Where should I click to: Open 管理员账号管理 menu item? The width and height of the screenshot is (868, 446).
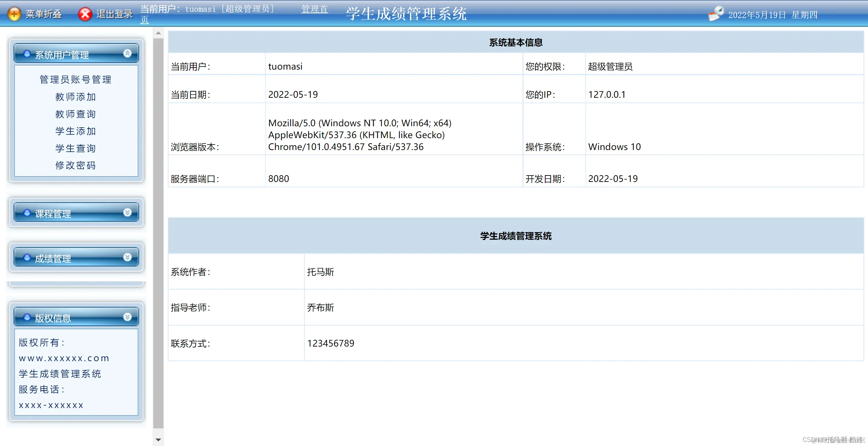(x=76, y=79)
